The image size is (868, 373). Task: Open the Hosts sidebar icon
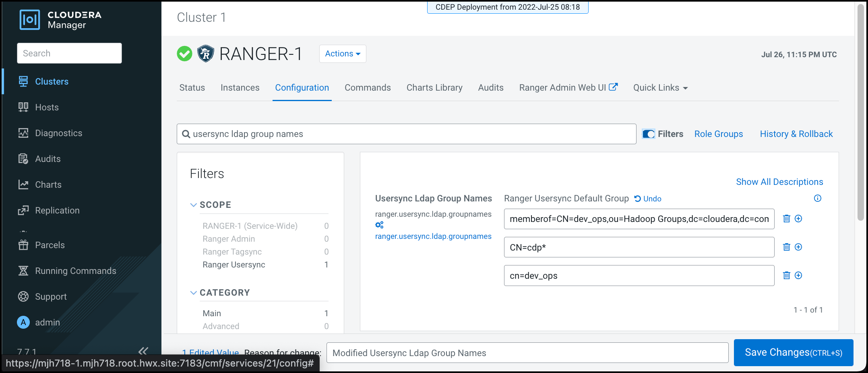23,107
